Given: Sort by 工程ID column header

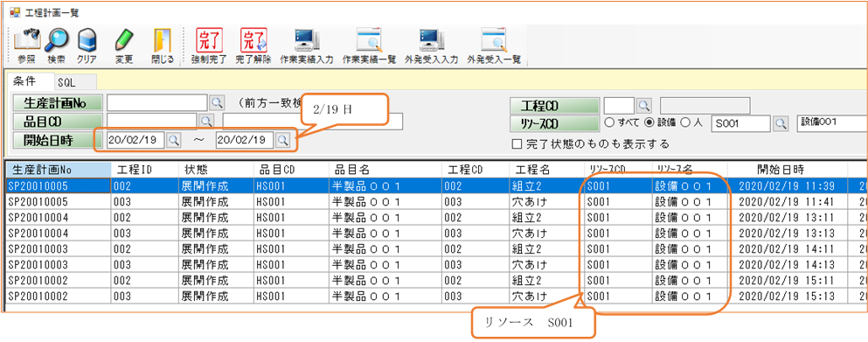Looking at the screenshot, I should [x=144, y=169].
